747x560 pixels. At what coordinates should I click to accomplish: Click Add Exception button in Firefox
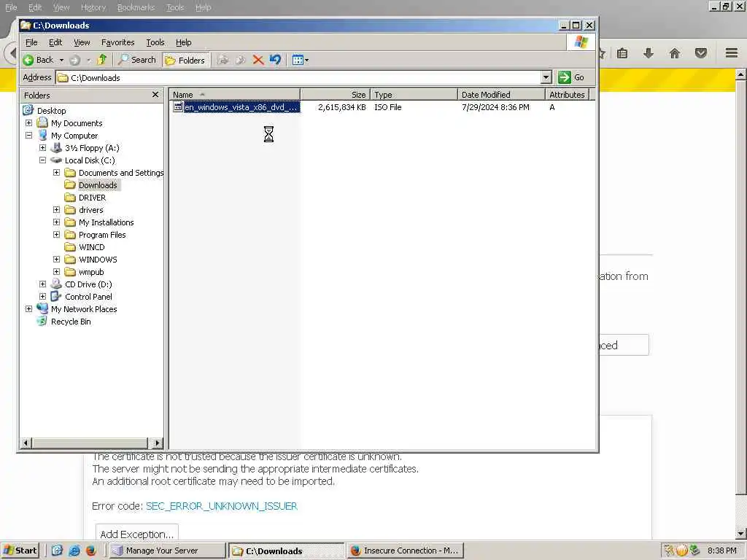tap(136, 534)
